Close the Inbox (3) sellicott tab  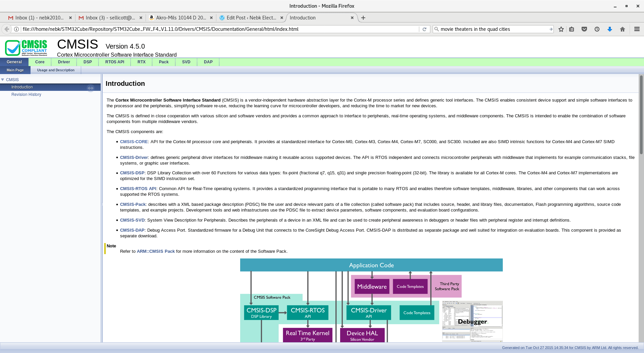[x=141, y=18]
